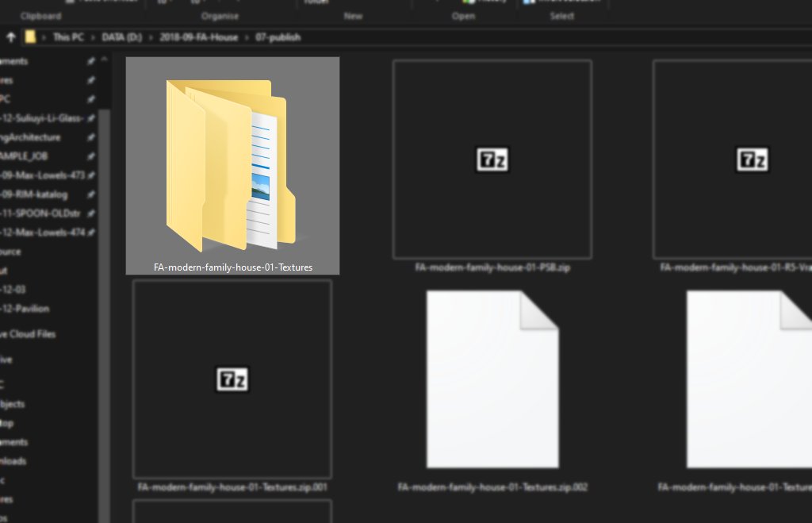The height and width of the screenshot is (523, 812).
Task: Expand the chevron before This PC
Action: coord(44,37)
